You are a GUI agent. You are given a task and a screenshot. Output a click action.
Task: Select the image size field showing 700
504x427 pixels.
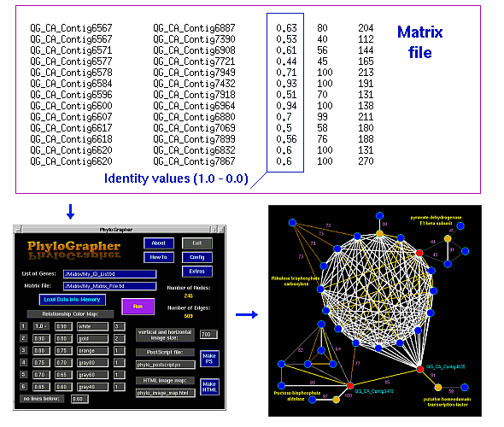point(208,335)
